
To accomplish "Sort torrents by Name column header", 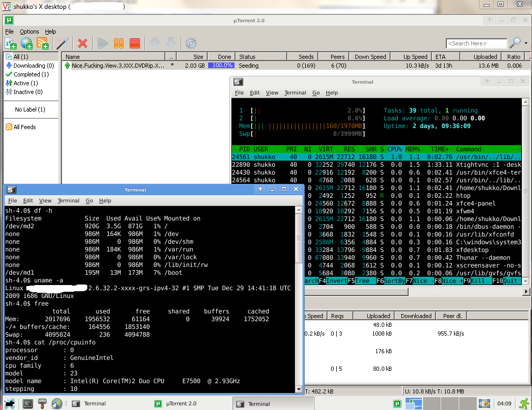I will (114, 57).
